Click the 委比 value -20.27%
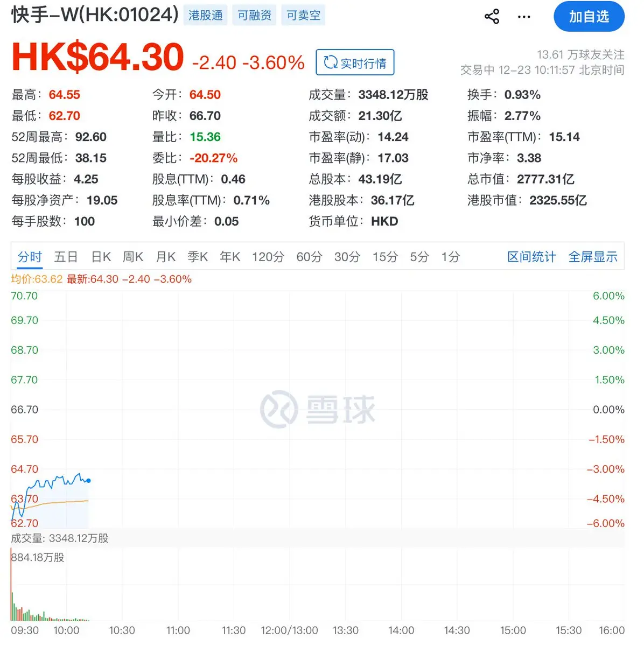This screenshot has height=646, width=644. tap(213, 158)
